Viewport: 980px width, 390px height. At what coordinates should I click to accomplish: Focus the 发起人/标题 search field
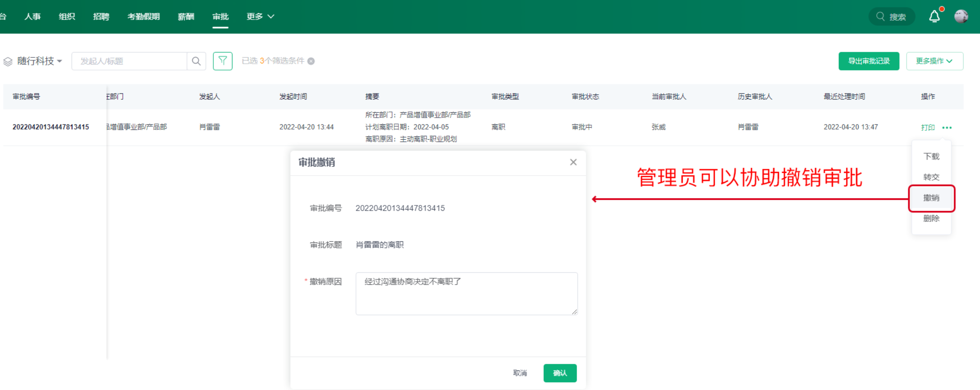(129, 61)
